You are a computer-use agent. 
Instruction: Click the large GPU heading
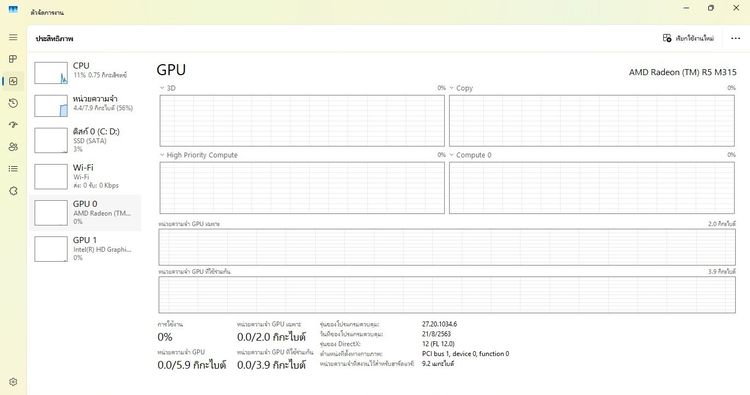coord(171,70)
